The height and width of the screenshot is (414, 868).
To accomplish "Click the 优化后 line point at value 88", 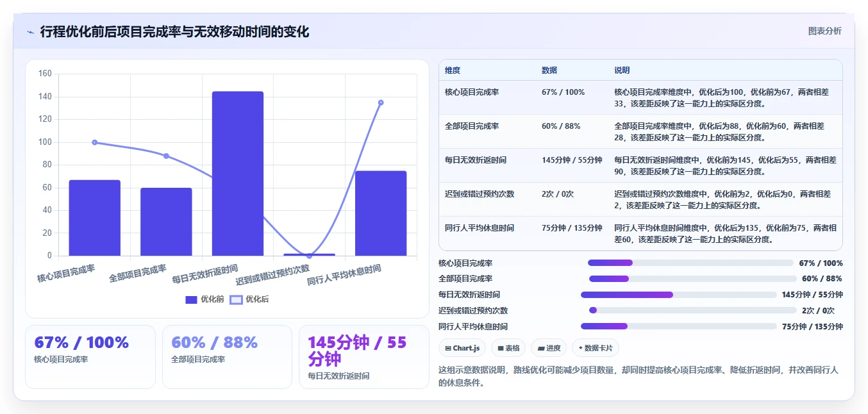I will click(166, 156).
